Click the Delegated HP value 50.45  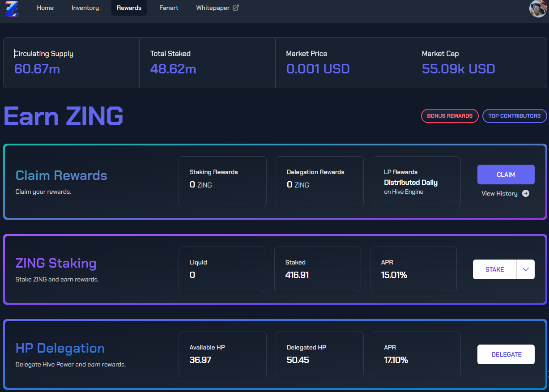click(298, 360)
